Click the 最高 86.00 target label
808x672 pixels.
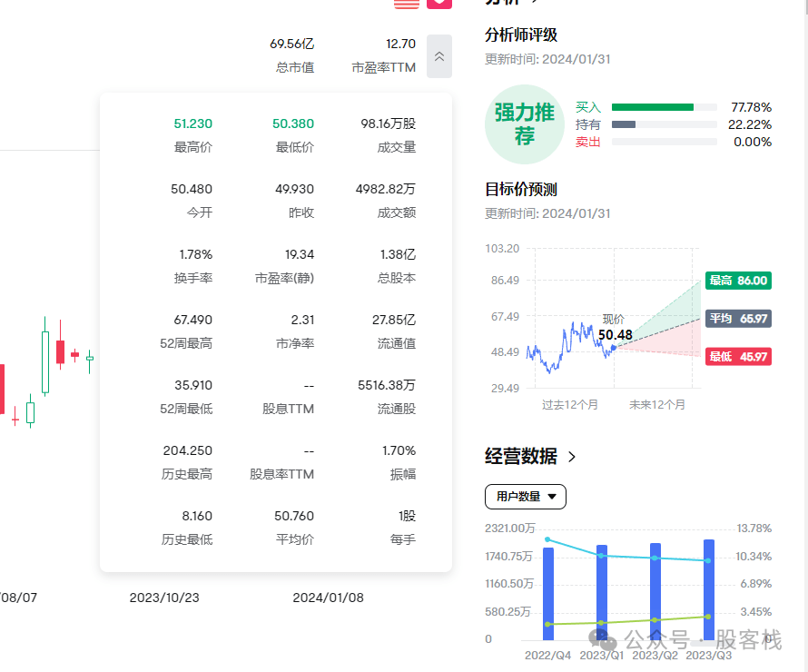coord(738,281)
